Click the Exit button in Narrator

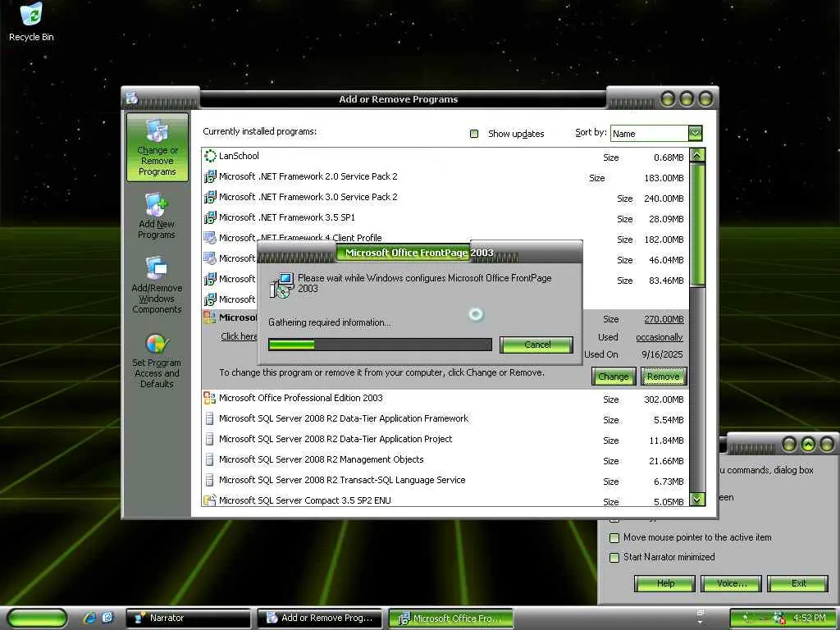pos(797,583)
